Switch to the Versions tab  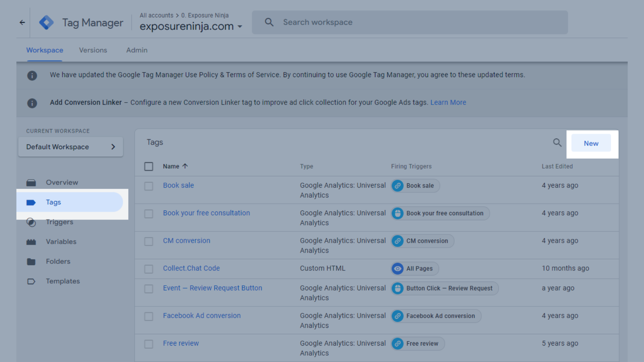pyautogui.click(x=93, y=50)
